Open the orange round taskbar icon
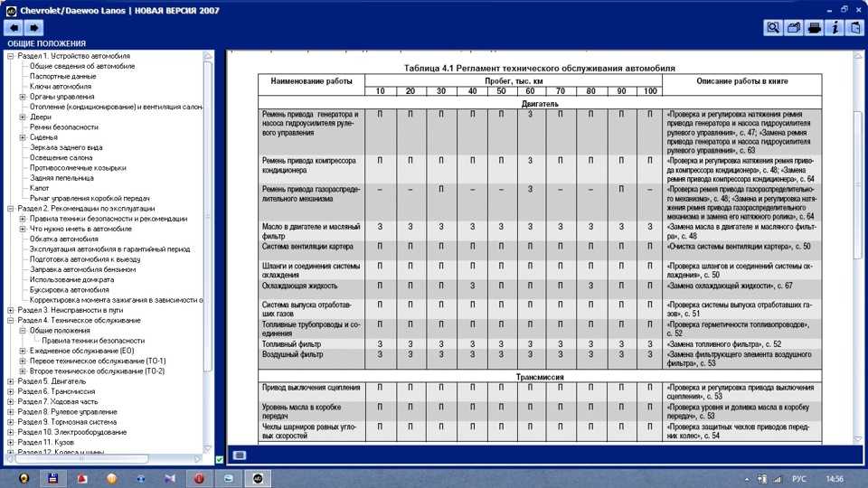Viewport: 868px width, 488px height. [112, 478]
